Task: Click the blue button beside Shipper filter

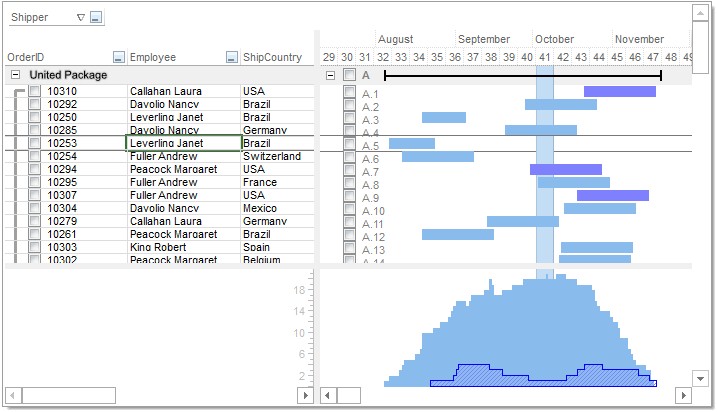Action: (95, 18)
